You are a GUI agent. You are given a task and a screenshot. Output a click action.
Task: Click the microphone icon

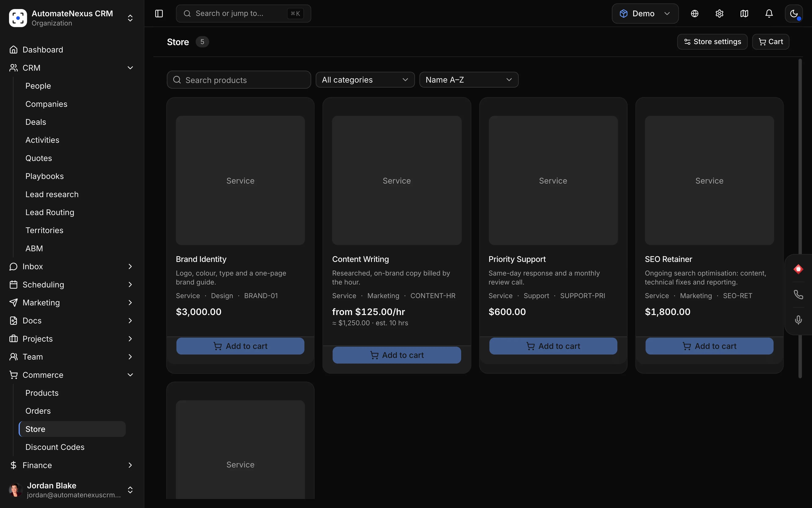[798, 320]
